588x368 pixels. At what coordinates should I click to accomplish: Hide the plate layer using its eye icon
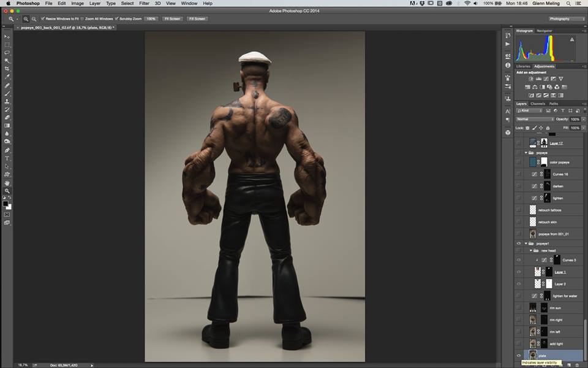pyautogui.click(x=519, y=356)
